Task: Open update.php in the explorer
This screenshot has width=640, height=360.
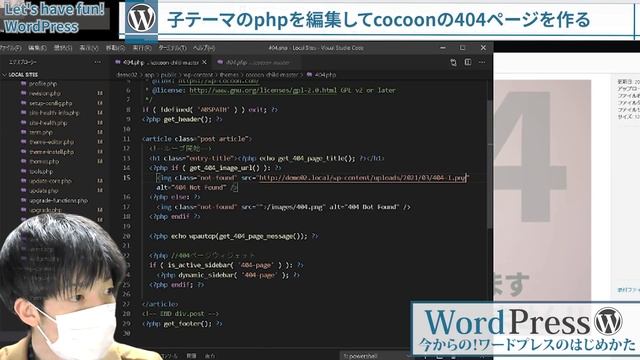Action: tap(43, 191)
